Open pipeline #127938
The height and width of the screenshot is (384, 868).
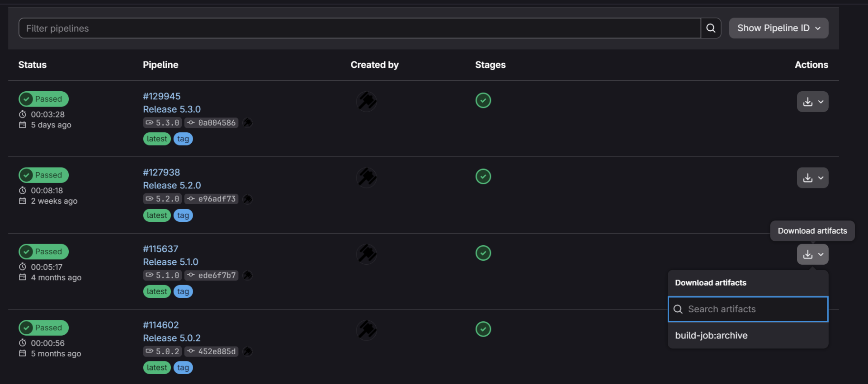coord(161,172)
